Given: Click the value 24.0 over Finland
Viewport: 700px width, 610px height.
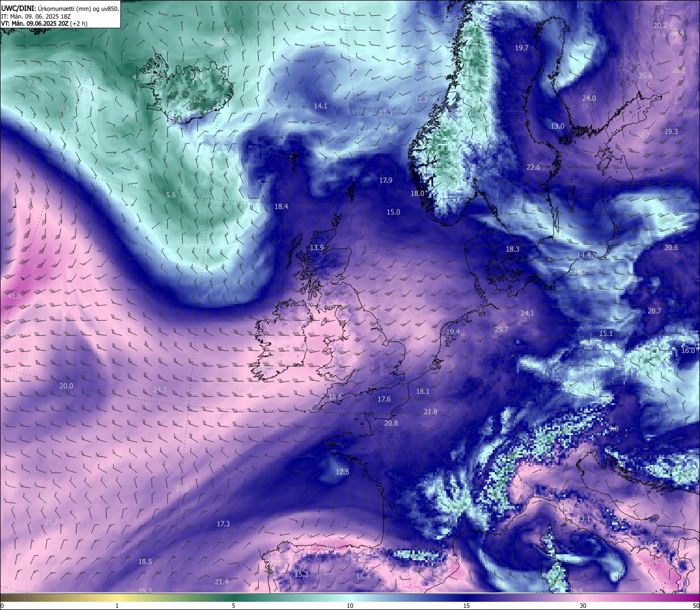Looking at the screenshot, I should point(589,98).
